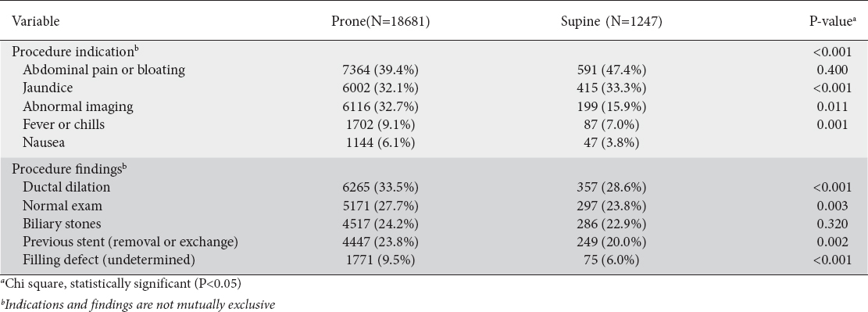Select the 7364 (39.4%) prone value cell
The image size is (868, 312).
pyautogui.click(x=380, y=70)
